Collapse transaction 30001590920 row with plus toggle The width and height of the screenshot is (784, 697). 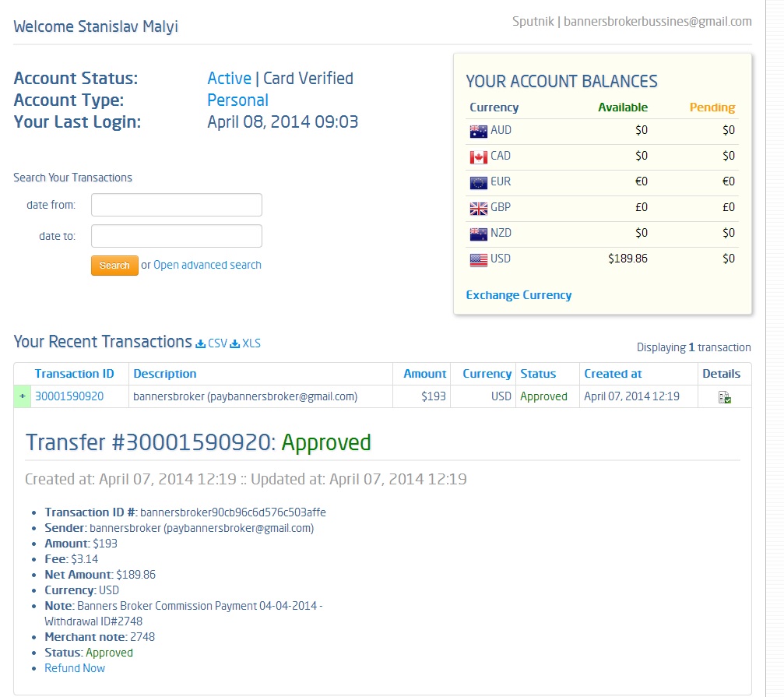(23, 396)
